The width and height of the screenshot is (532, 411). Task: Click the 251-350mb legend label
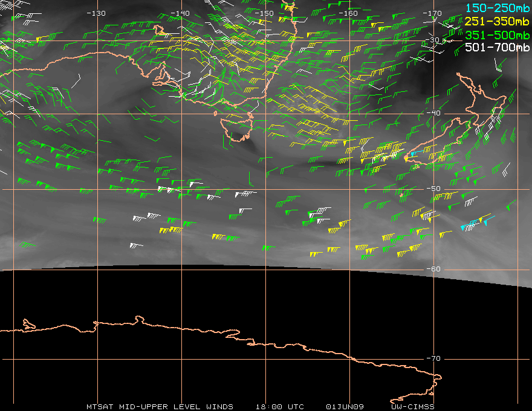497,22
